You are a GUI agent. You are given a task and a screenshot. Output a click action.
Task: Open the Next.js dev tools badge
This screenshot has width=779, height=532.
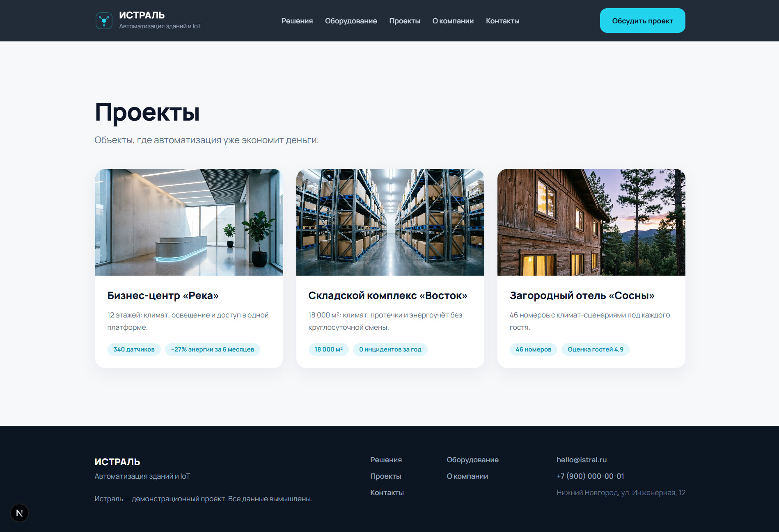point(19,513)
